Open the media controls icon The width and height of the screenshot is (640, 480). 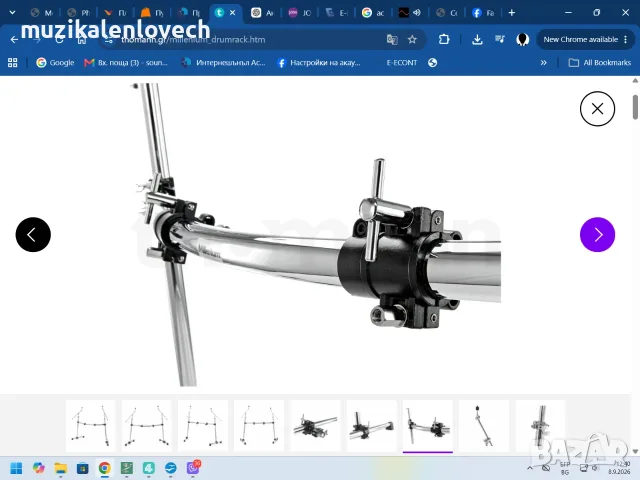coord(500,39)
